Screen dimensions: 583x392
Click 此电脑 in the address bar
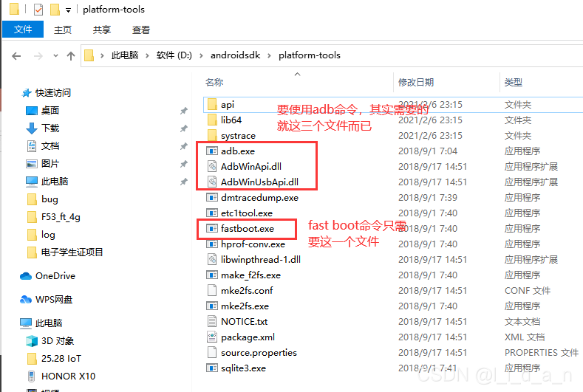point(125,55)
